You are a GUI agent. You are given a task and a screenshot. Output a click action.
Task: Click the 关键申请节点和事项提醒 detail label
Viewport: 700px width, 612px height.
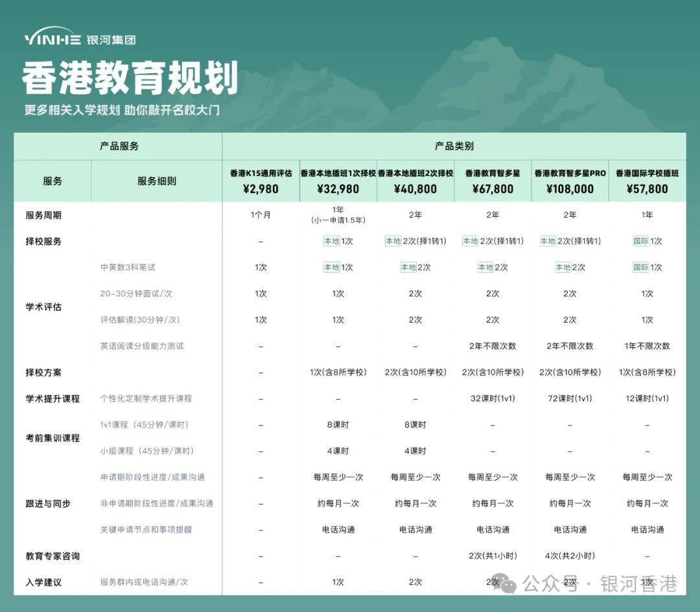(146, 530)
